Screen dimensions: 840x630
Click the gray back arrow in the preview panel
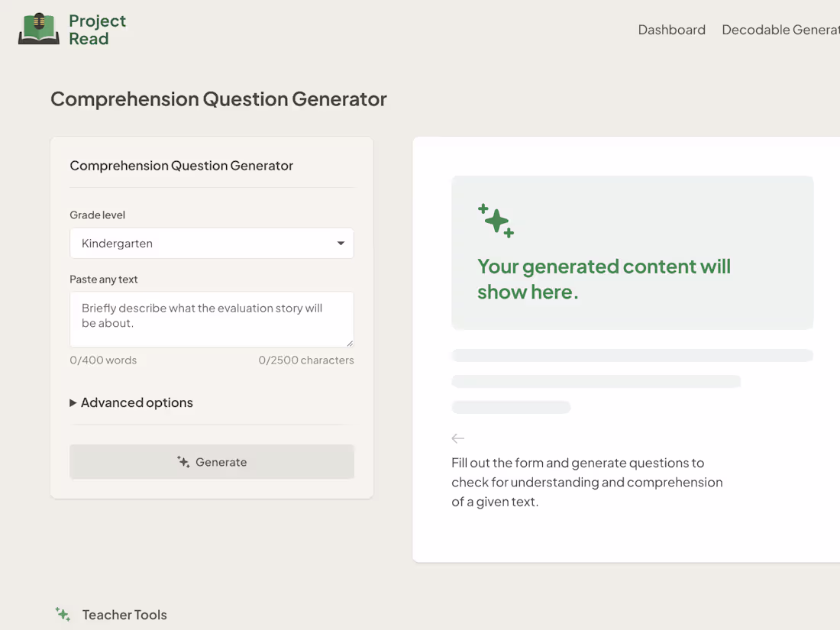coord(457,438)
